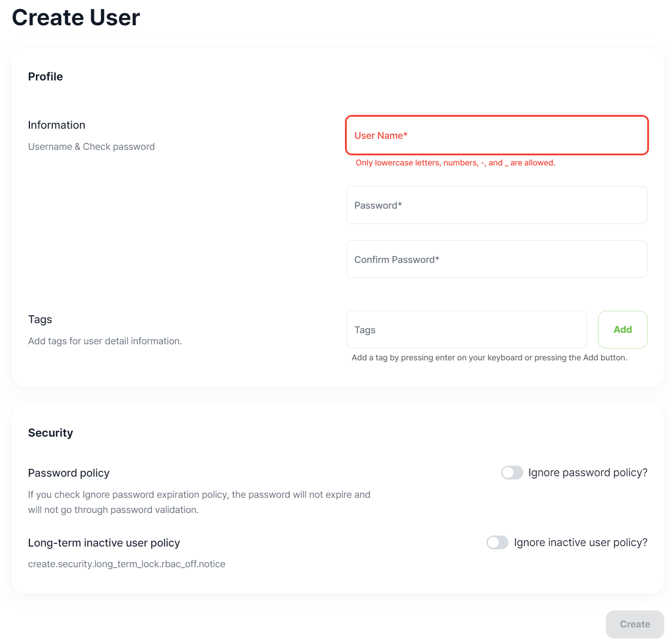Viewport: 672px width, 644px height.
Task: Click the Password policy label
Action: click(x=68, y=473)
